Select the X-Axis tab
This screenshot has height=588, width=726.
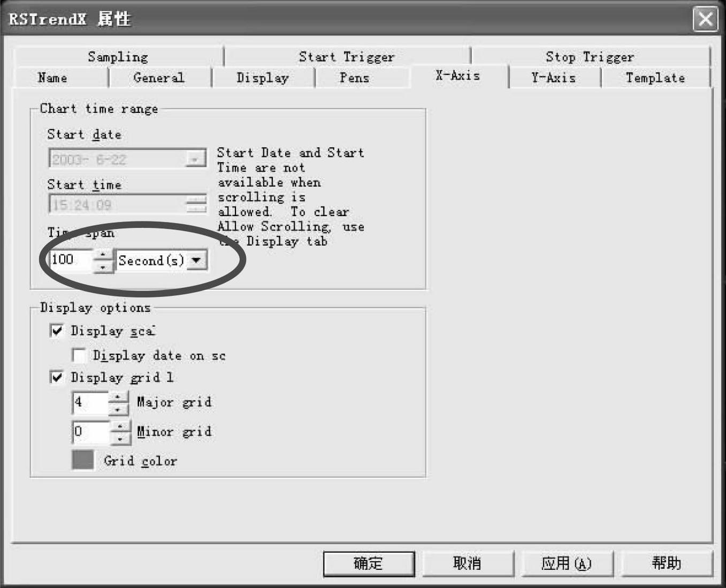458,76
